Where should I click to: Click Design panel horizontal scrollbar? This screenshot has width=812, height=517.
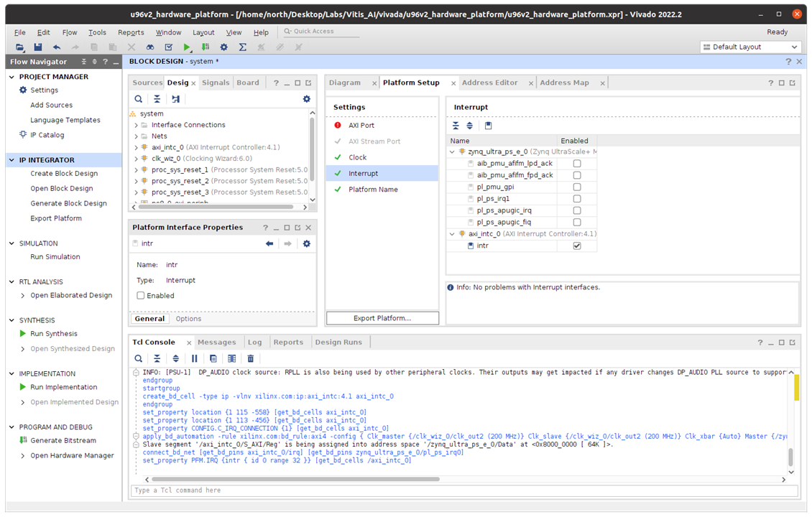pyautogui.click(x=216, y=207)
